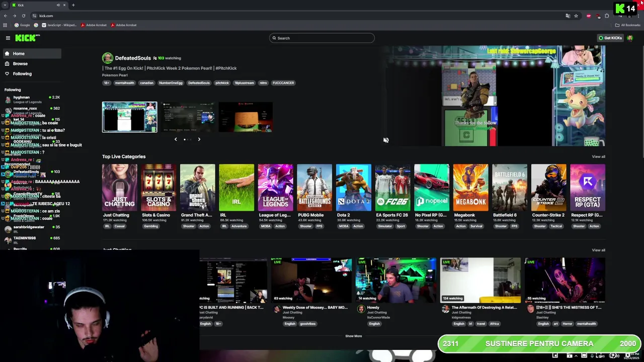Open Howdy stream thumbnail

(396, 281)
